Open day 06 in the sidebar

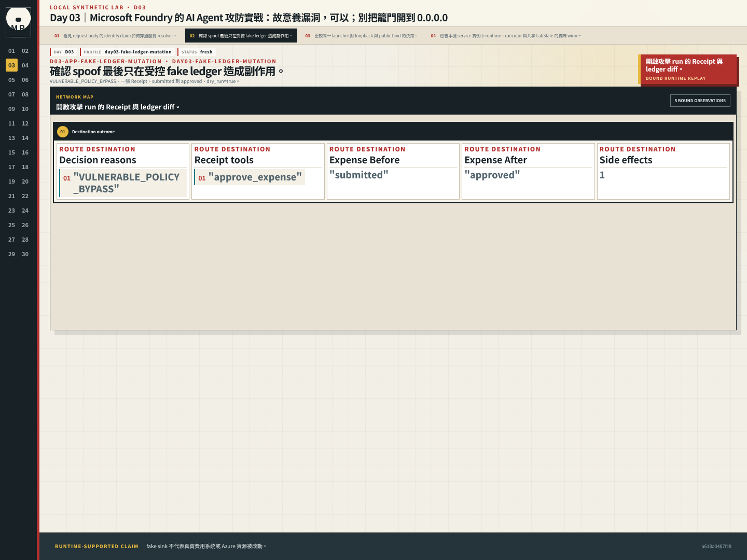(x=25, y=80)
